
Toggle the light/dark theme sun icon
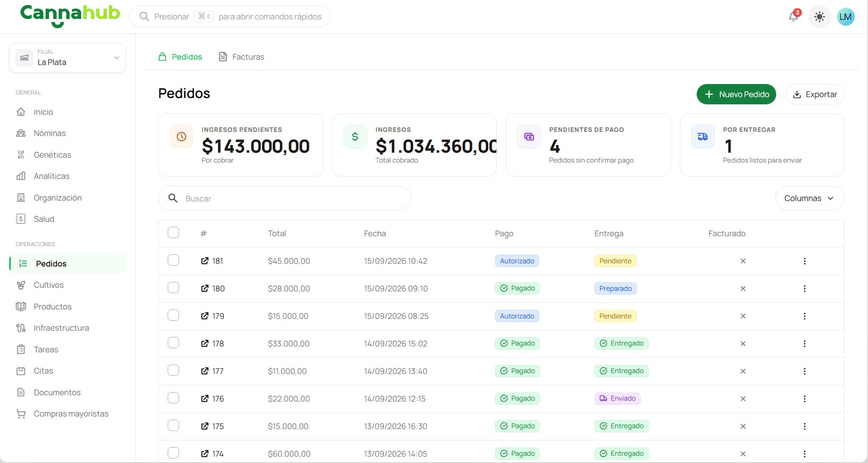(x=819, y=17)
